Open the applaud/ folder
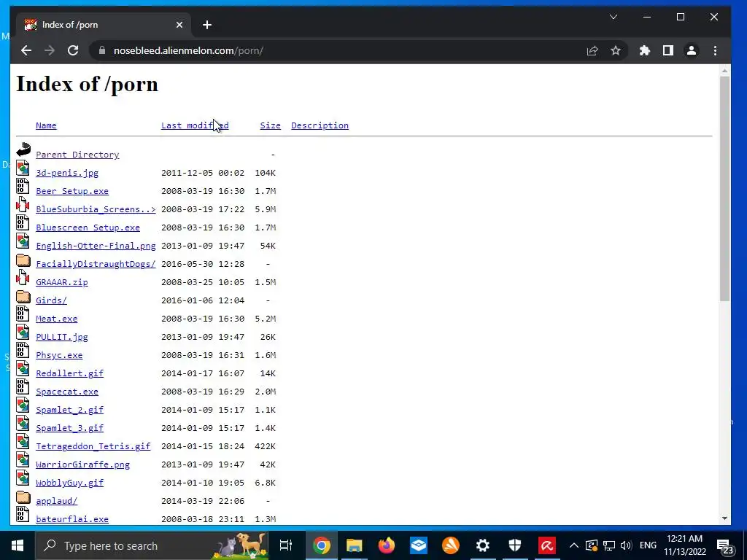The height and width of the screenshot is (560, 747). click(57, 501)
